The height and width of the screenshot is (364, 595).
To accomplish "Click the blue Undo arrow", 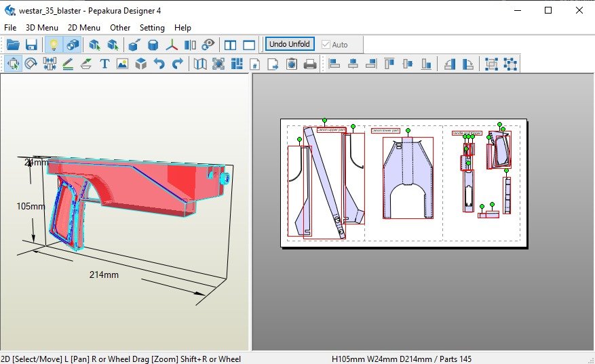I will click(159, 63).
